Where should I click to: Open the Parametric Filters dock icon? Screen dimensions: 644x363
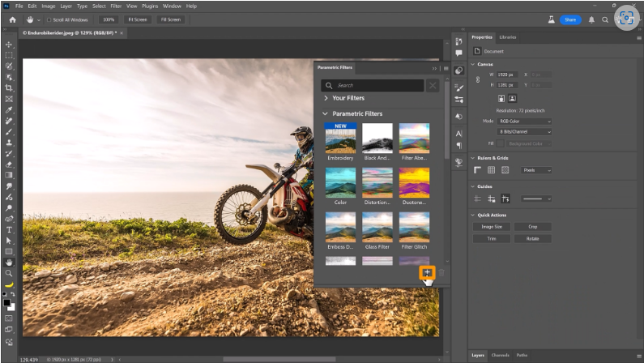pyautogui.click(x=458, y=70)
